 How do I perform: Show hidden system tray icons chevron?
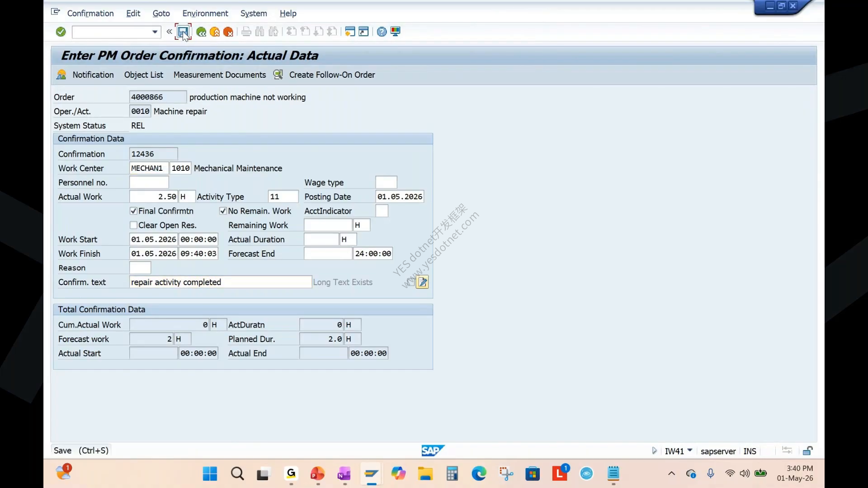click(x=671, y=474)
